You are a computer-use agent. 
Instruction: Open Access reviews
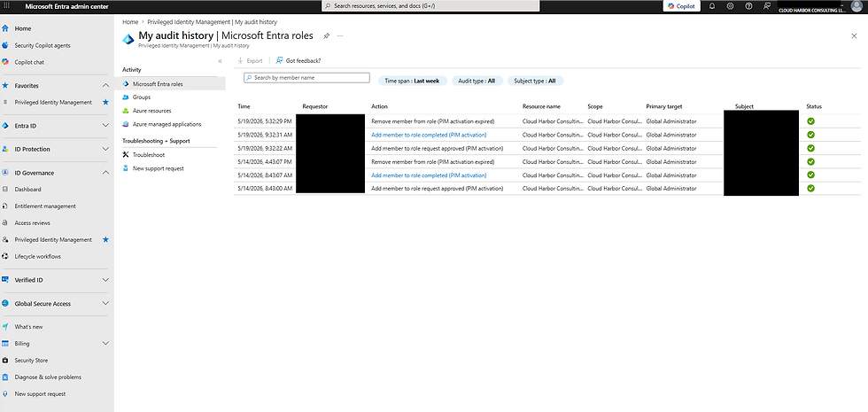pyautogui.click(x=32, y=222)
